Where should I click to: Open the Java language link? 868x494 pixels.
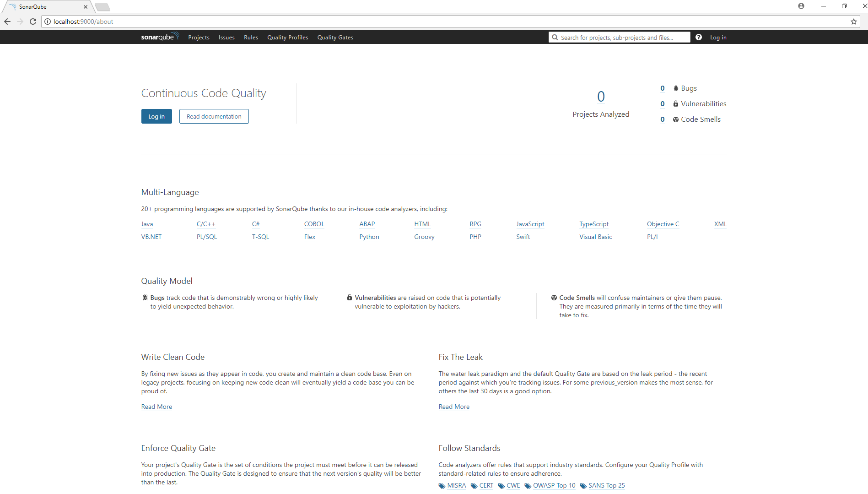(x=147, y=224)
